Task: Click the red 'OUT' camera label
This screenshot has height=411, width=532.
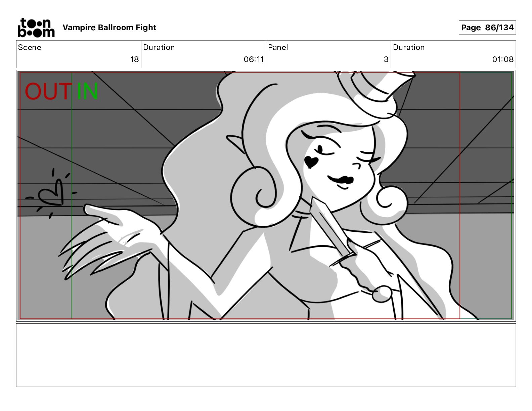Action: [48, 91]
